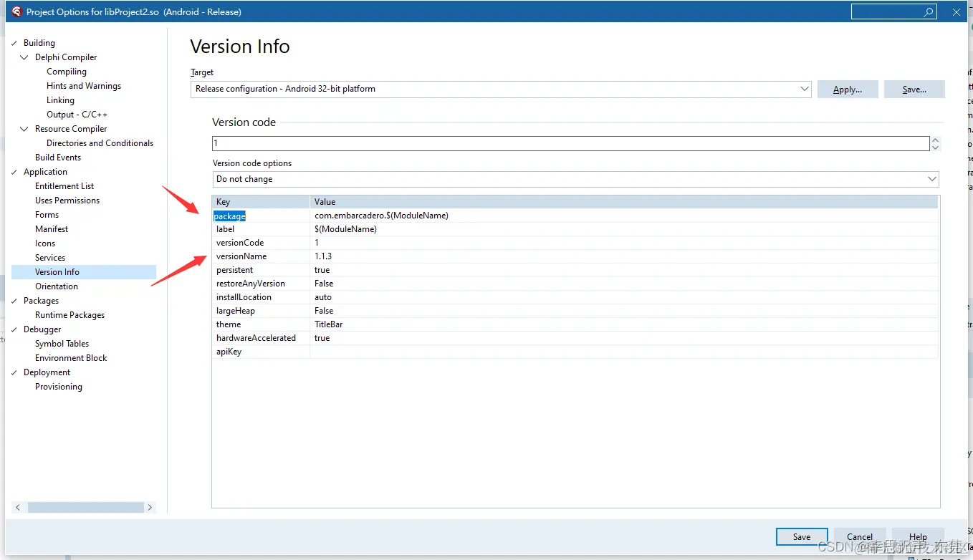The height and width of the screenshot is (560, 973).
Task: Click the Save button at dialog bottom
Action: click(x=802, y=537)
